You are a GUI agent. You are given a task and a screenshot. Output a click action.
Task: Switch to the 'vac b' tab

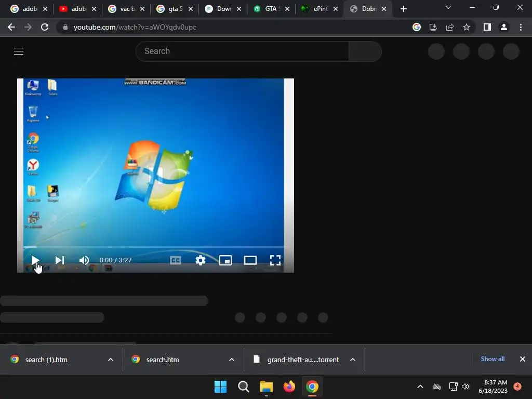pos(122,9)
